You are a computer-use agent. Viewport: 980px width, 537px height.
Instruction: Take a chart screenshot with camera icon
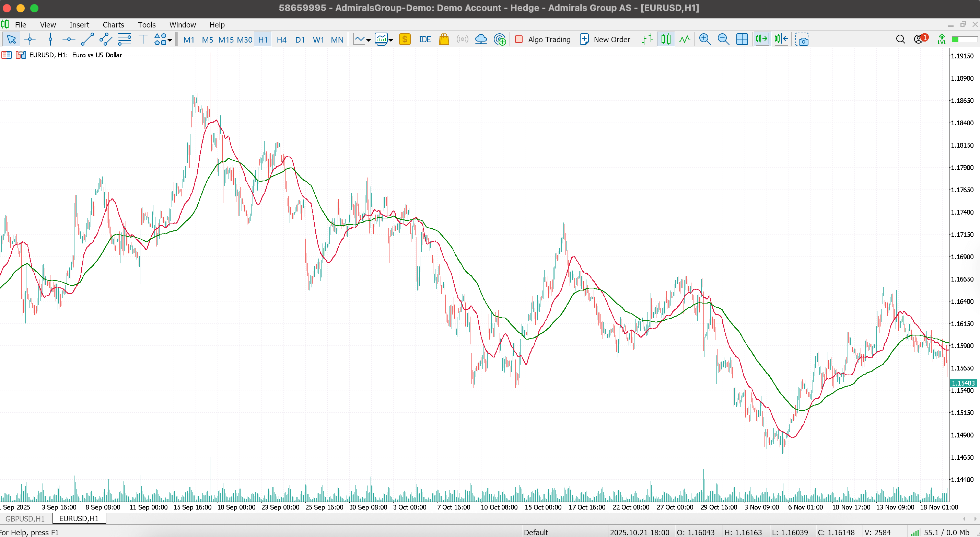click(x=802, y=39)
